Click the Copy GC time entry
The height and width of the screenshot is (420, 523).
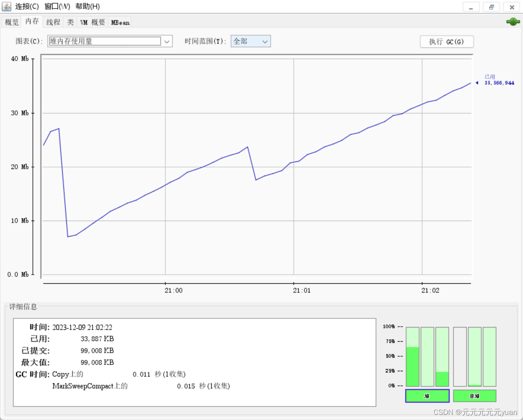coord(119,374)
